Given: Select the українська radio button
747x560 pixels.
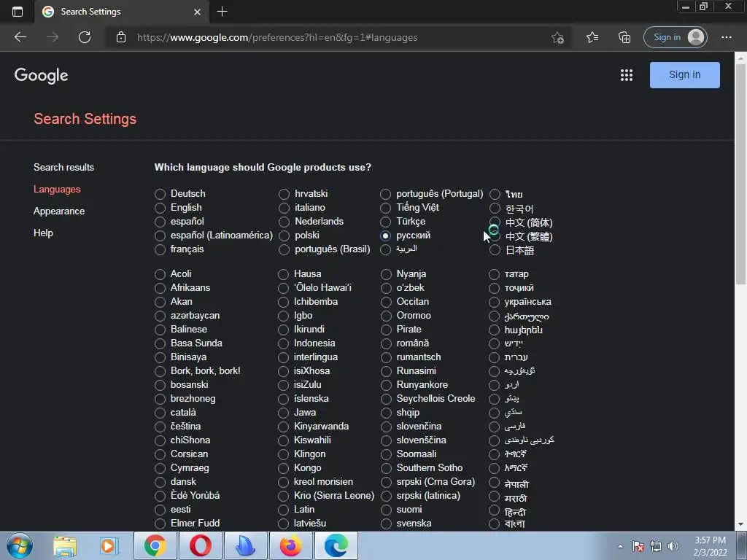Looking at the screenshot, I should pos(494,302).
